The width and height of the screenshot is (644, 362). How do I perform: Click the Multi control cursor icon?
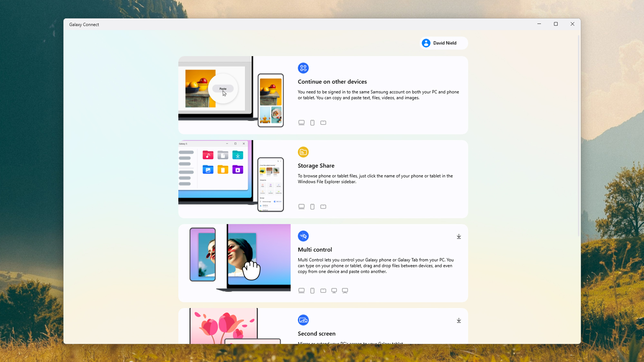(303, 236)
